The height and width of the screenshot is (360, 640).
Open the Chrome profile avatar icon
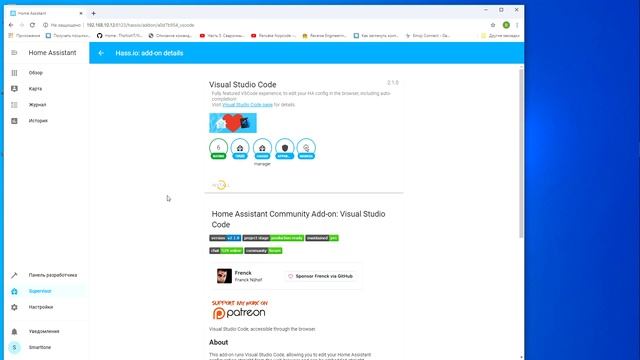tap(506, 25)
